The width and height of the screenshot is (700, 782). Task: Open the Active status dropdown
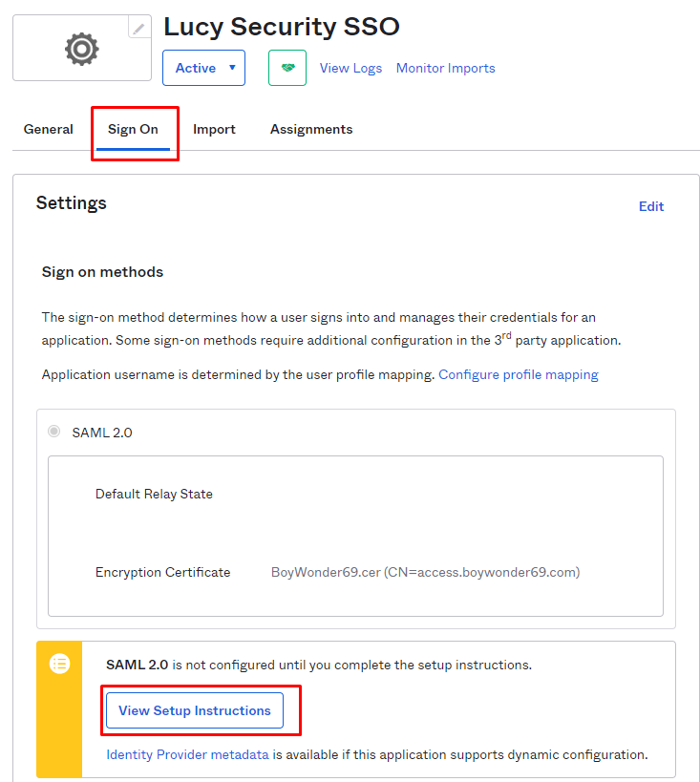point(203,68)
